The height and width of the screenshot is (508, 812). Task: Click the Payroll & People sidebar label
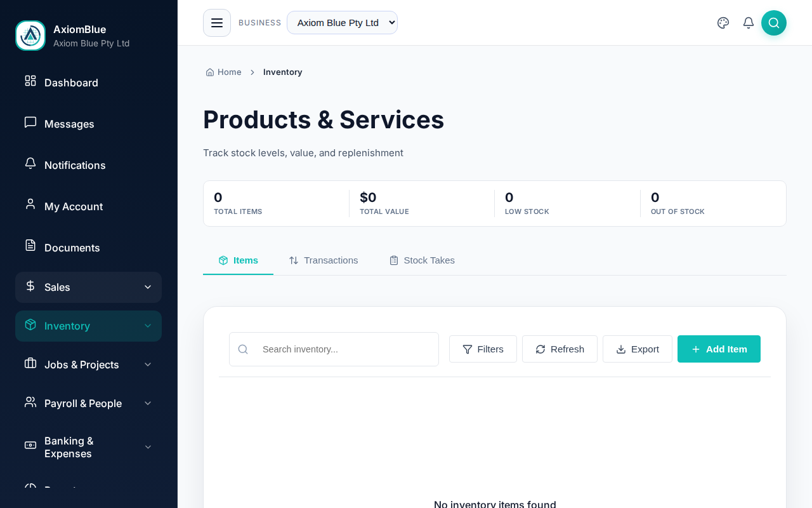click(83, 403)
